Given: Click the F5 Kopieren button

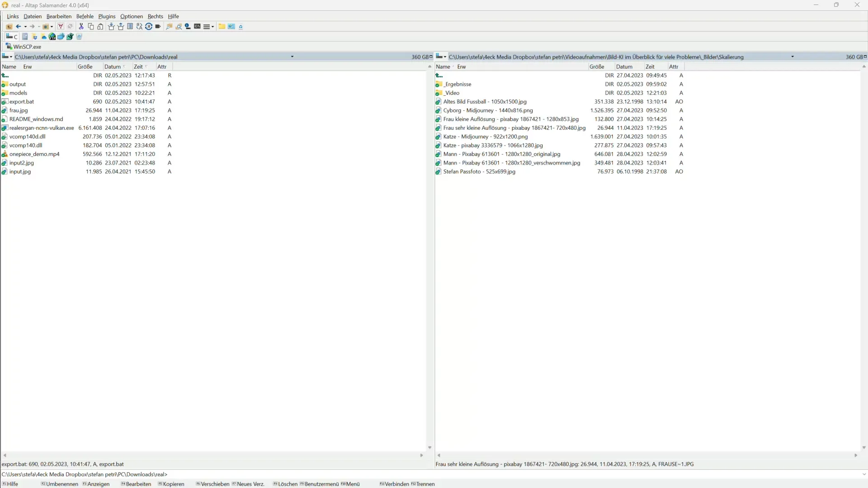Looking at the screenshot, I should point(171,484).
